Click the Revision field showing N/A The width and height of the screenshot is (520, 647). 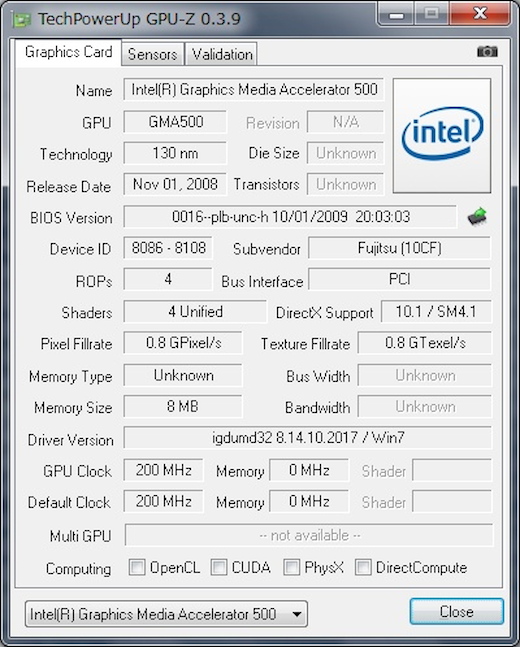click(x=346, y=122)
